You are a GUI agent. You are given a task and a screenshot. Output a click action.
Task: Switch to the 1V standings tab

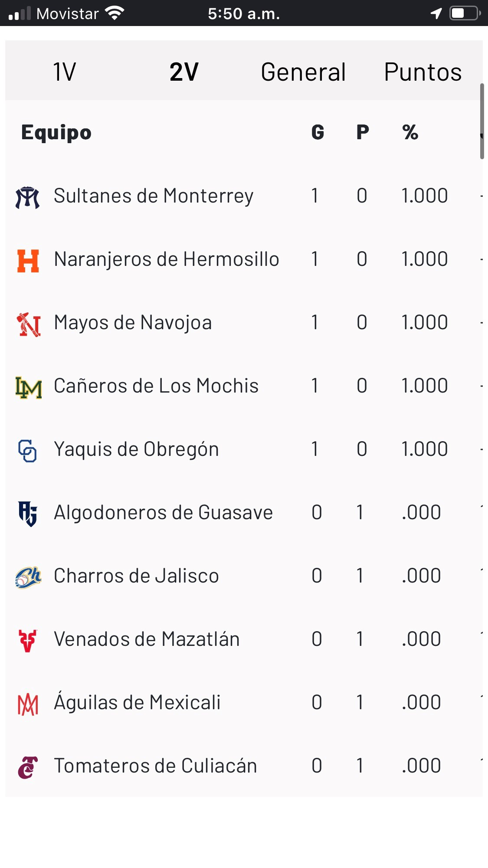pyautogui.click(x=65, y=72)
